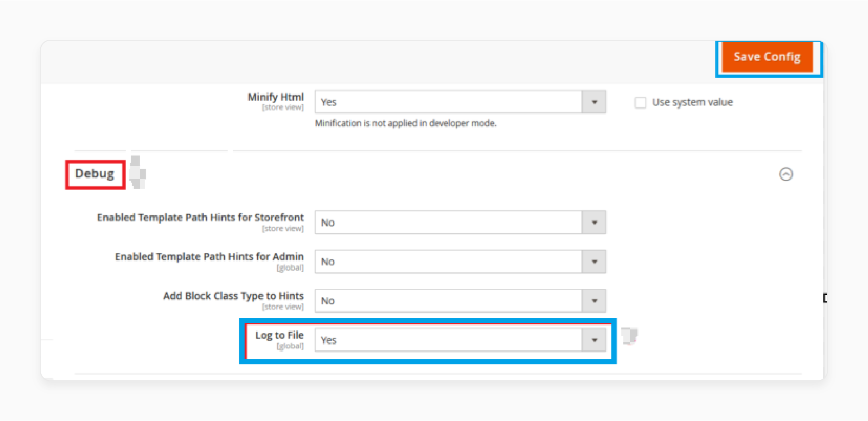The width and height of the screenshot is (868, 421).
Task: Click the Debug section heading
Action: click(x=95, y=174)
